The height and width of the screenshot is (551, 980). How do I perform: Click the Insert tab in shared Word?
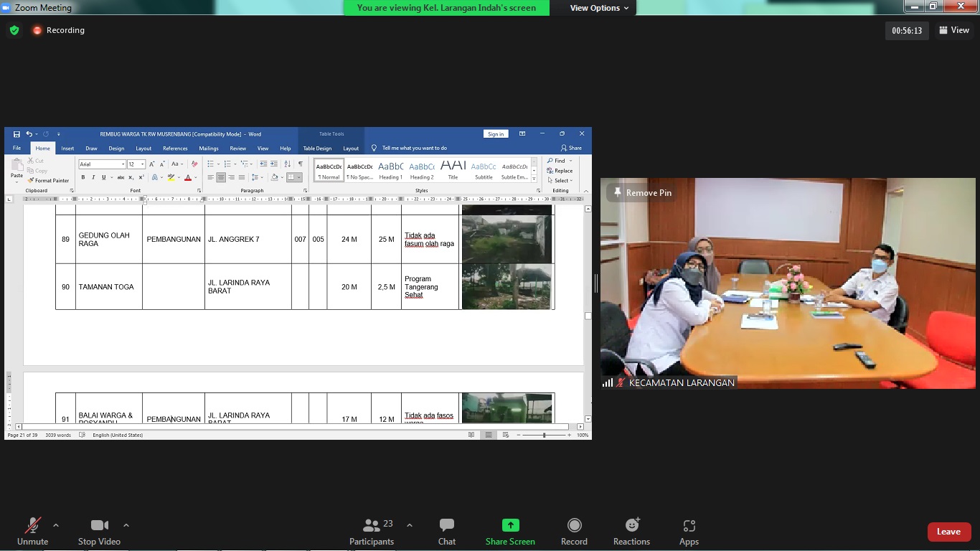point(67,149)
